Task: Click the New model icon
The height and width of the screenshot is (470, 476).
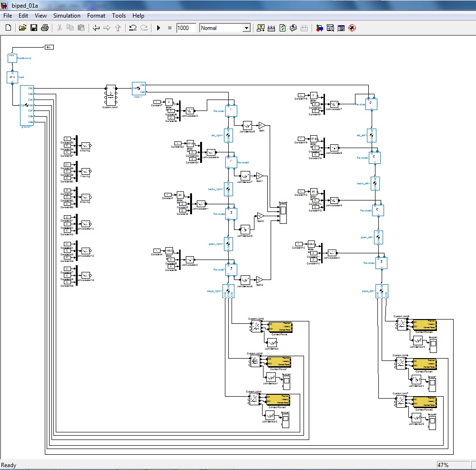Action: click(x=8, y=28)
